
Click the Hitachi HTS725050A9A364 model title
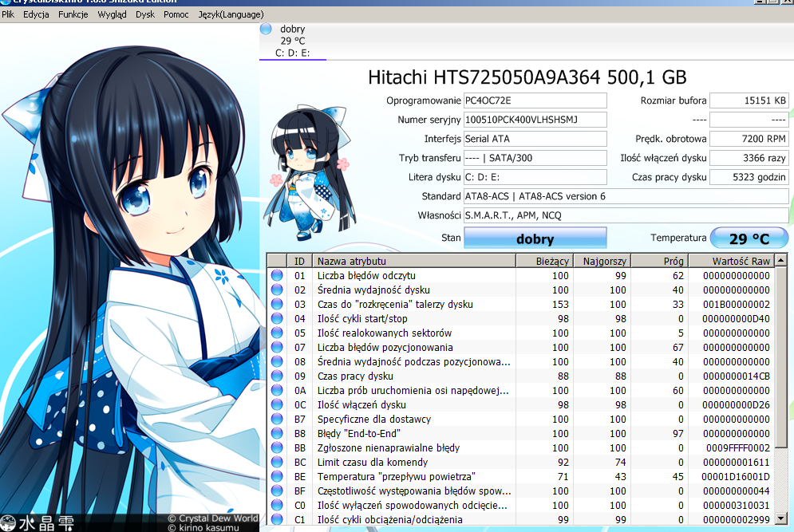[527, 77]
